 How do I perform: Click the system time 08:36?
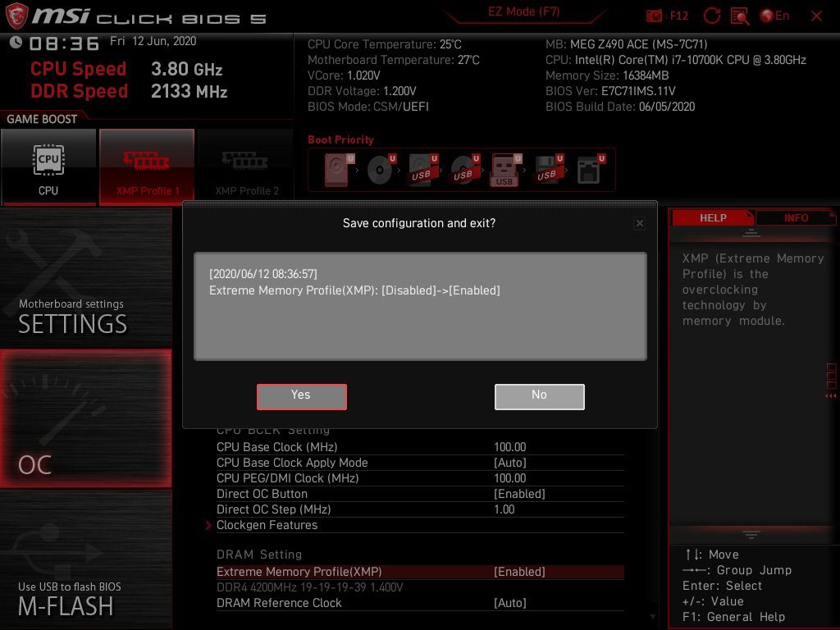click(64, 43)
